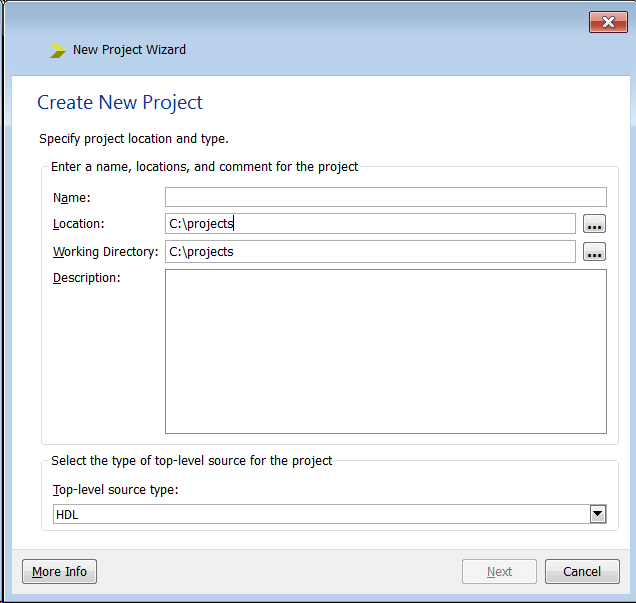The image size is (636, 603).
Task: Click the Description label
Action: [x=86, y=278]
